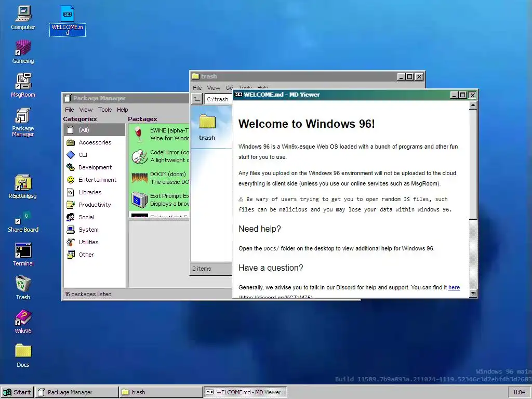Screen dimensions: 532x399
Task: Select the Accessories category
Action: 95,142
